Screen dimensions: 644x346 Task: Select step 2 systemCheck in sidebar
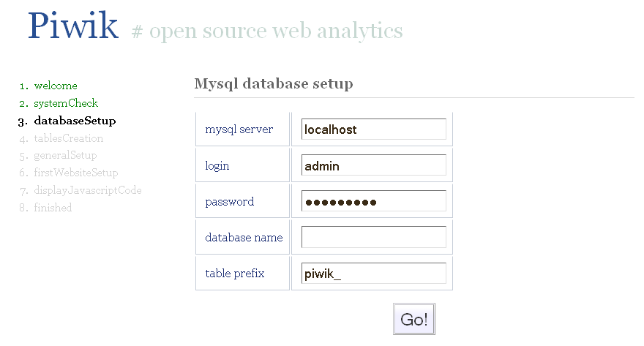point(66,103)
